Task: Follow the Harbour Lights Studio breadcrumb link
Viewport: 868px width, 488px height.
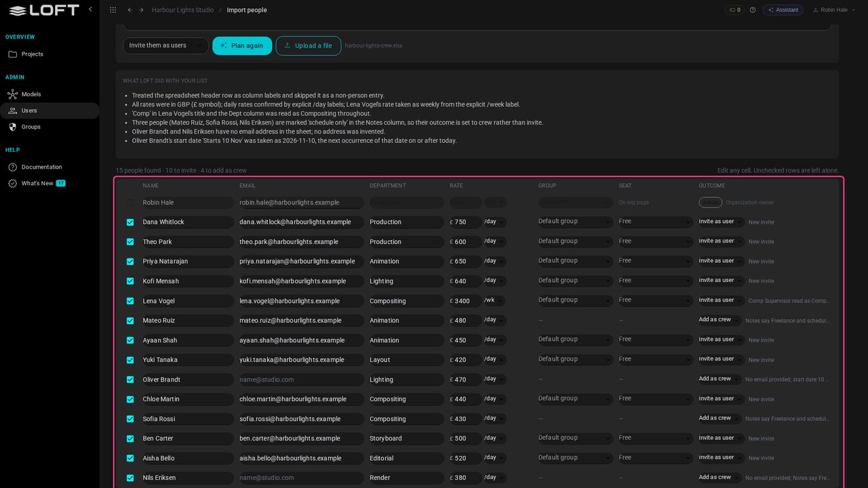Action: 182,10
